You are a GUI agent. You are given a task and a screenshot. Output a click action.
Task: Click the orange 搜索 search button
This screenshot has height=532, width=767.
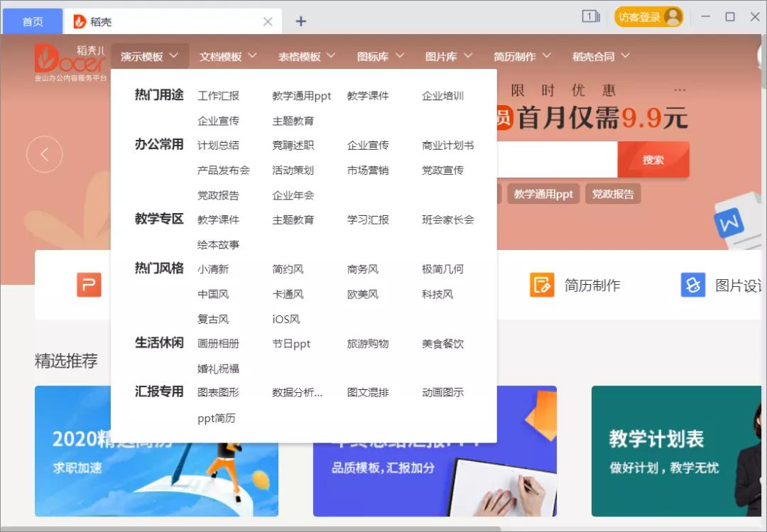(653, 159)
